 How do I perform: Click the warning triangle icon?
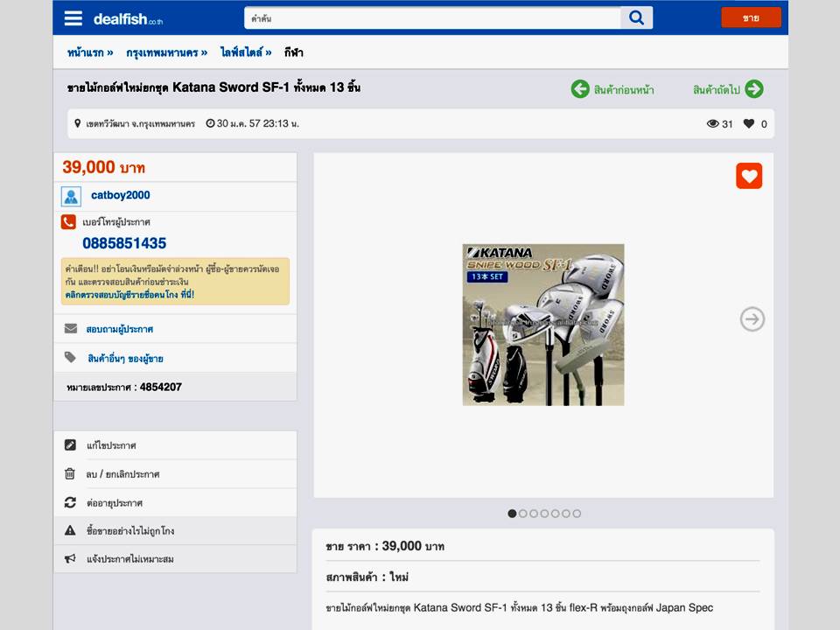70,530
